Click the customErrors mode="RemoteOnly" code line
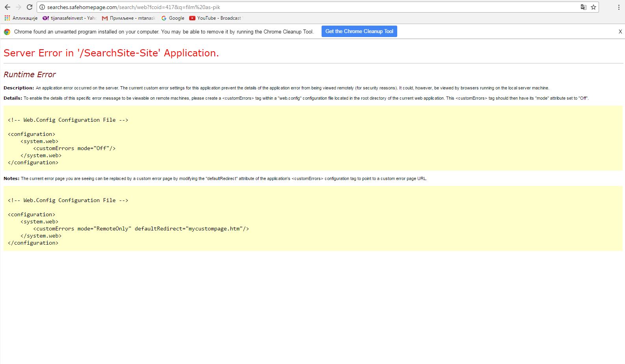 point(141,229)
